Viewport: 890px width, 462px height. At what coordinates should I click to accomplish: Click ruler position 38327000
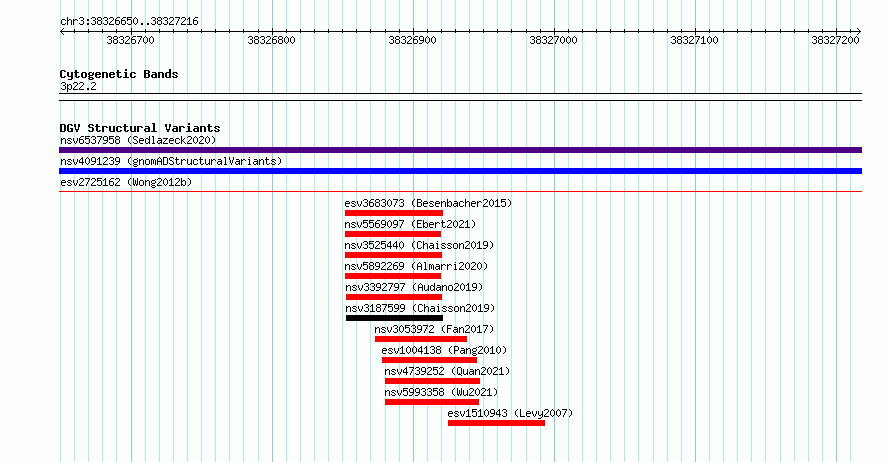tap(553, 40)
